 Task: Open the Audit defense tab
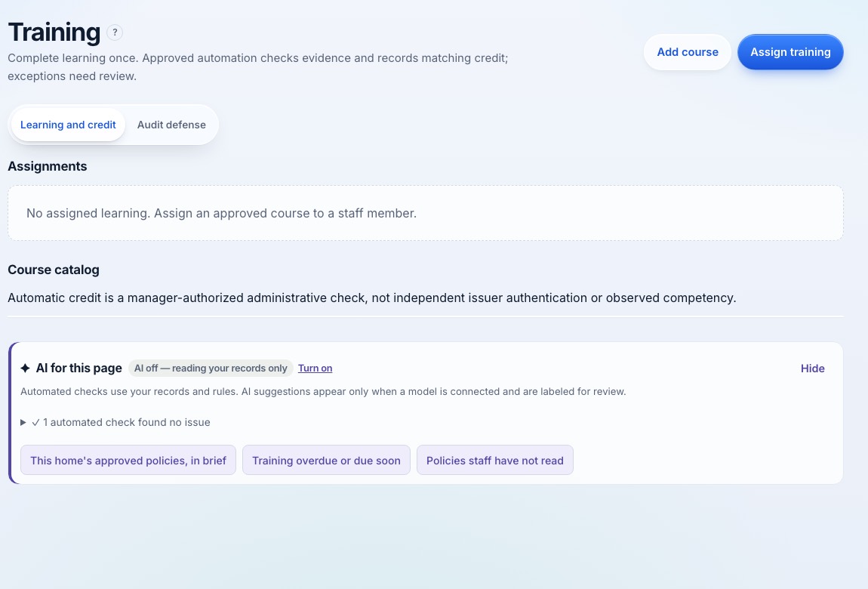171,125
